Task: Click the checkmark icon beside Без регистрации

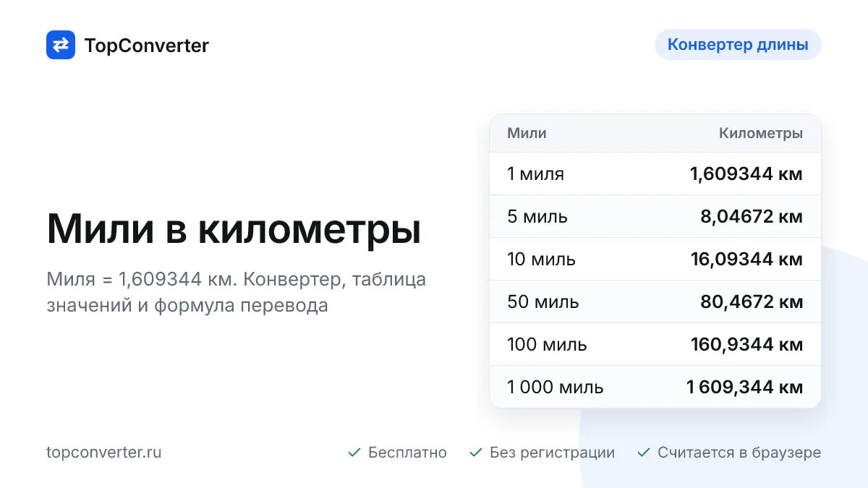Action: click(x=476, y=453)
